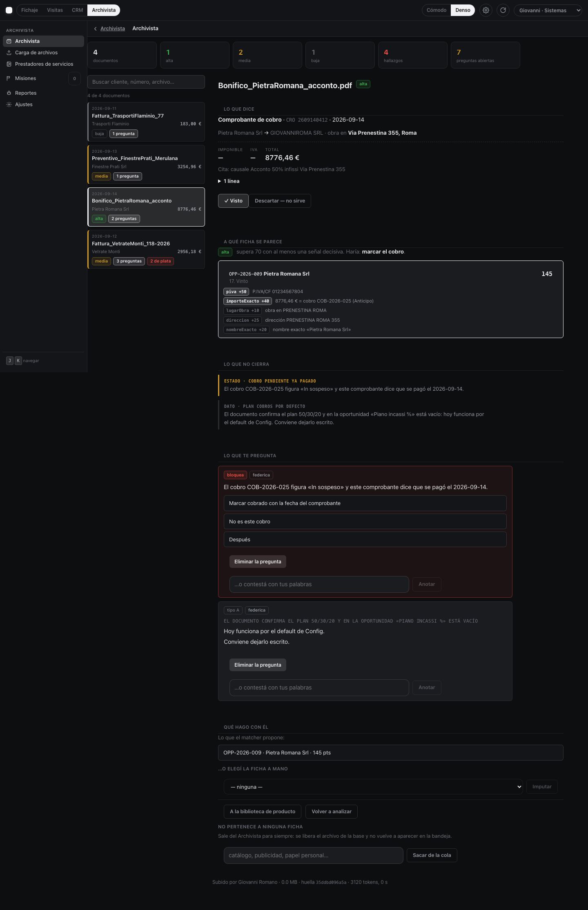The height and width of the screenshot is (910, 588).
Task: Click the Ajustes gear icon in sidebar
Action: point(9,105)
